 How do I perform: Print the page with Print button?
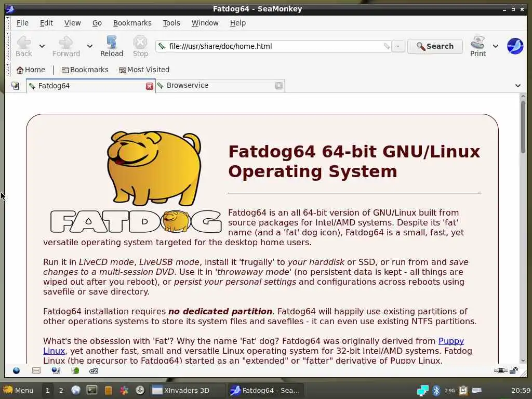point(478,46)
